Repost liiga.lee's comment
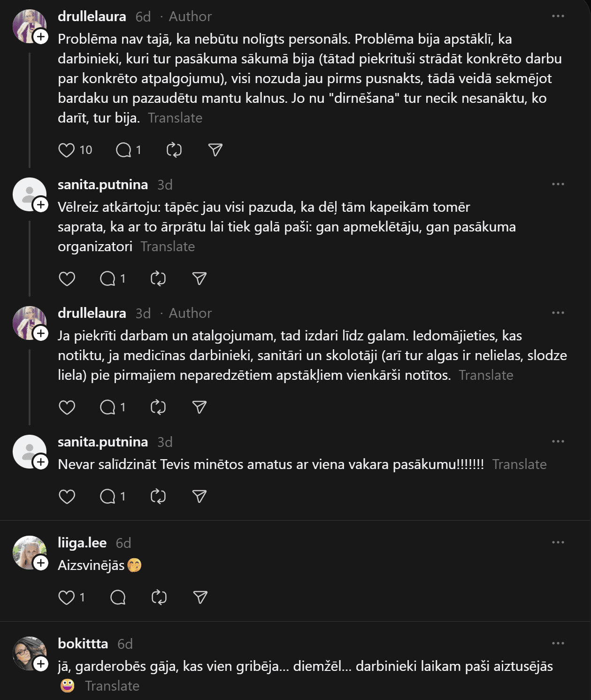Screen dimensions: 591x700 click(x=159, y=598)
